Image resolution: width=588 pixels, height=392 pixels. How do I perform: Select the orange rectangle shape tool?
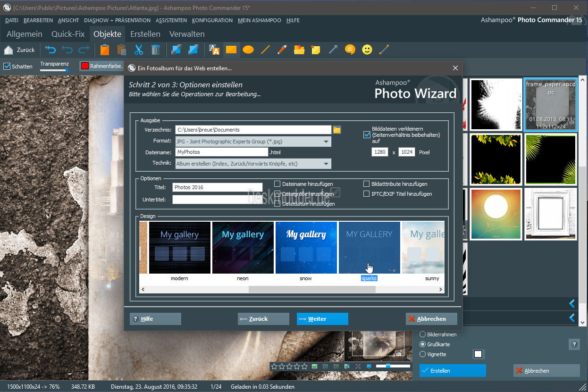click(231, 50)
